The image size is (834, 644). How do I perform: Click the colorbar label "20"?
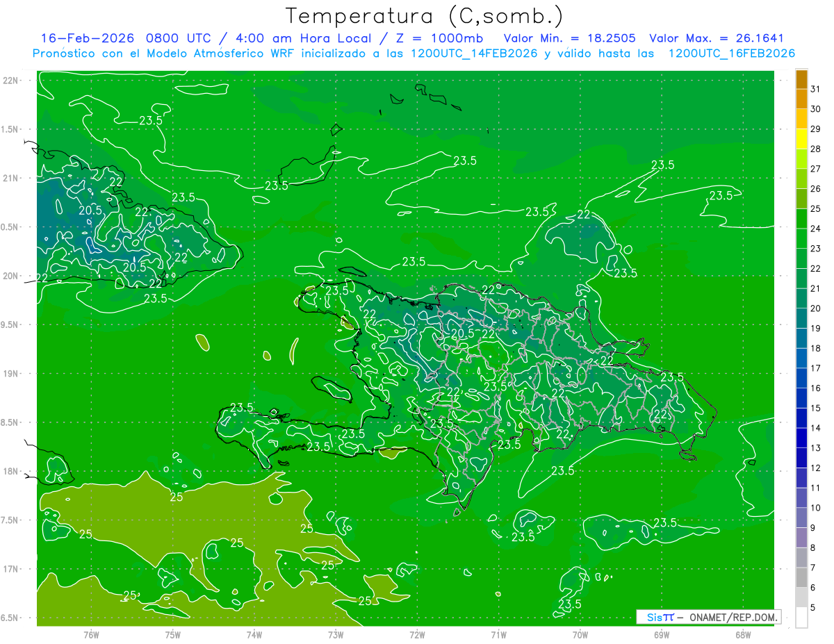816,308
